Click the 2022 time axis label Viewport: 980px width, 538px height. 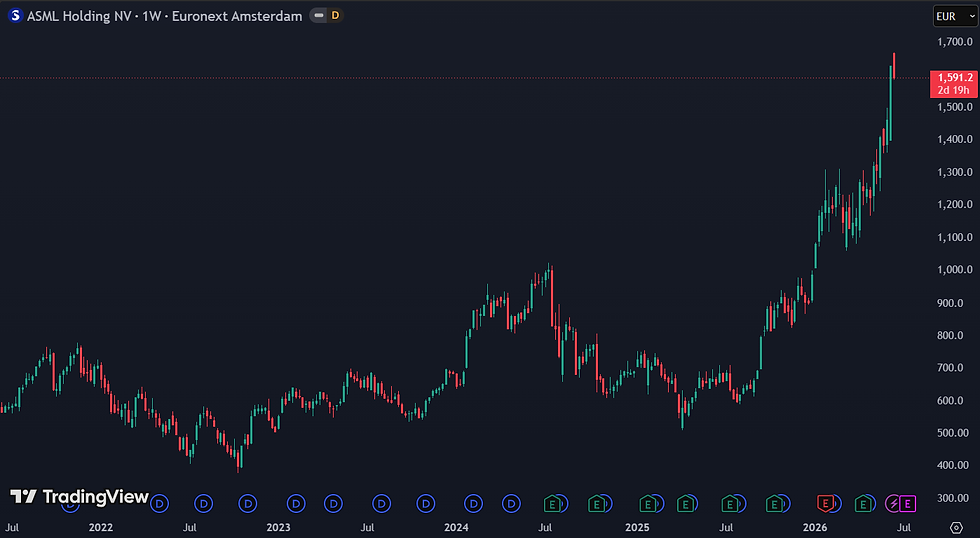tap(101, 527)
